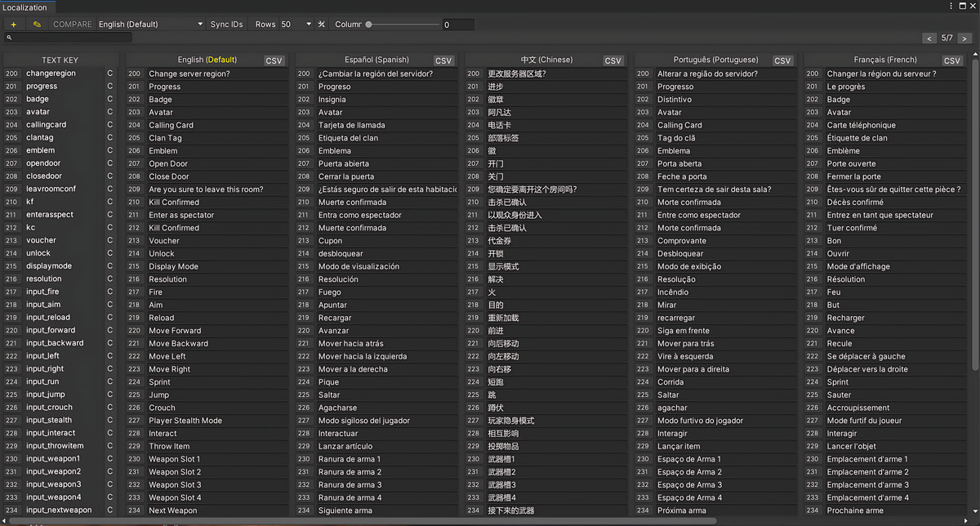Image resolution: width=980 pixels, height=526 pixels.
Task: Click the CSV button for Português column
Action: [782, 60]
